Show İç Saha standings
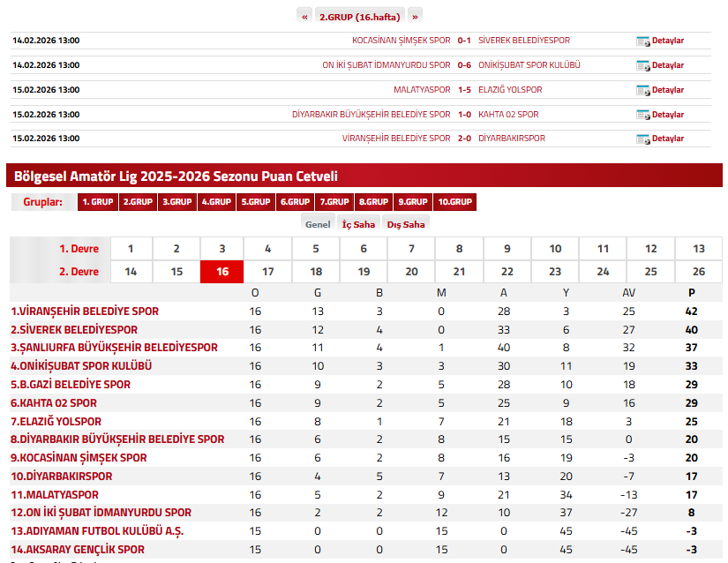 tap(358, 224)
